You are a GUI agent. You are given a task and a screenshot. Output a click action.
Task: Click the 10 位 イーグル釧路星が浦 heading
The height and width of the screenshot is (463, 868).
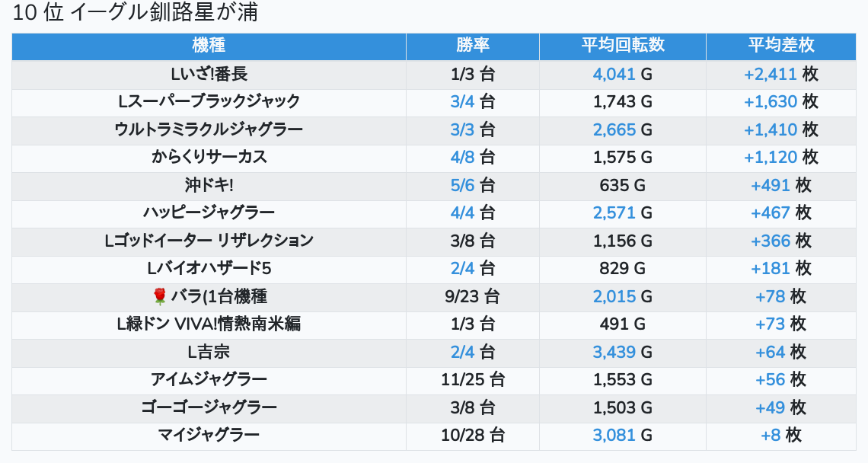click(135, 12)
